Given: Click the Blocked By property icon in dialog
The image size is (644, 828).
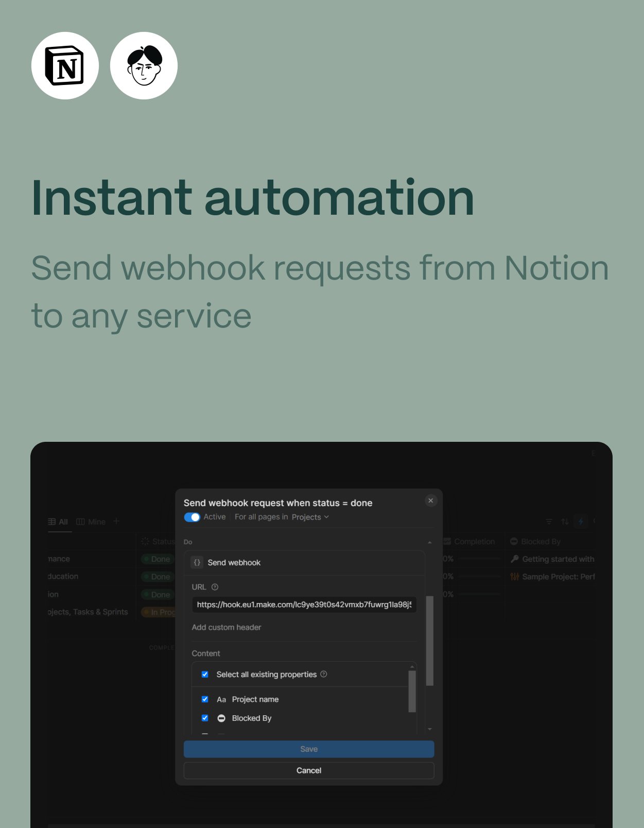Looking at the screenshot, I should click(221, 718).
